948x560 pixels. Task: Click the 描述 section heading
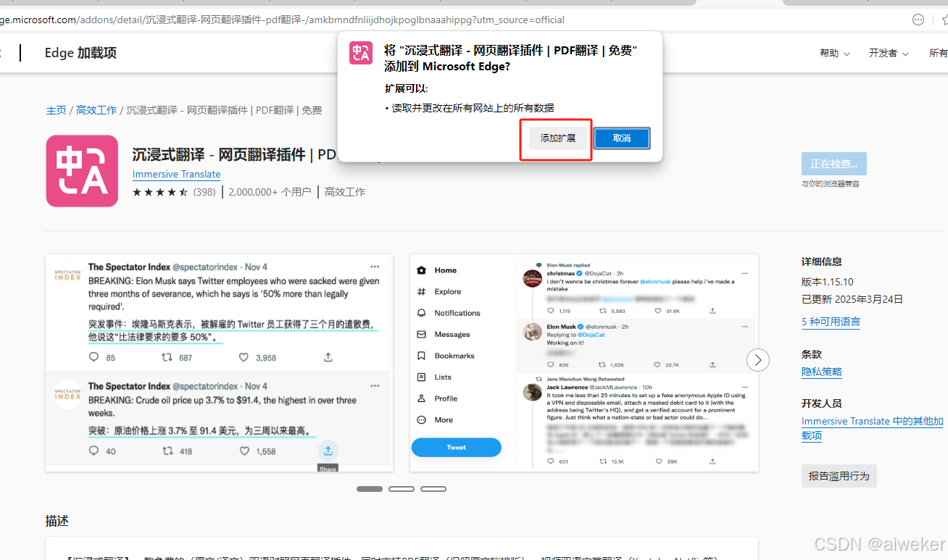57,521
